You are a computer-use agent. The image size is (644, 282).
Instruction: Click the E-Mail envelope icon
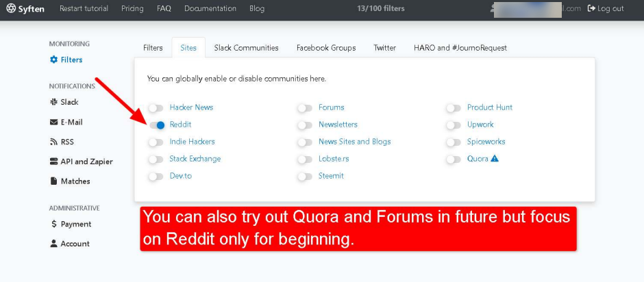54,123
